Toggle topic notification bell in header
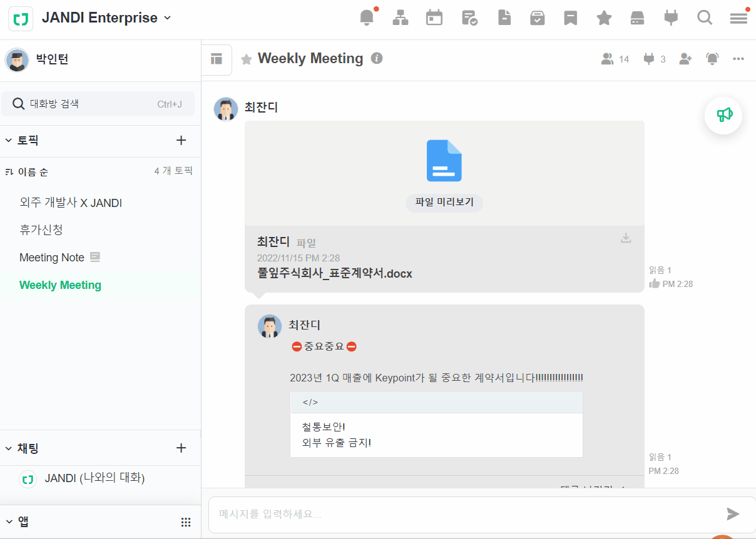756x539 pixels. pos(712,59)
